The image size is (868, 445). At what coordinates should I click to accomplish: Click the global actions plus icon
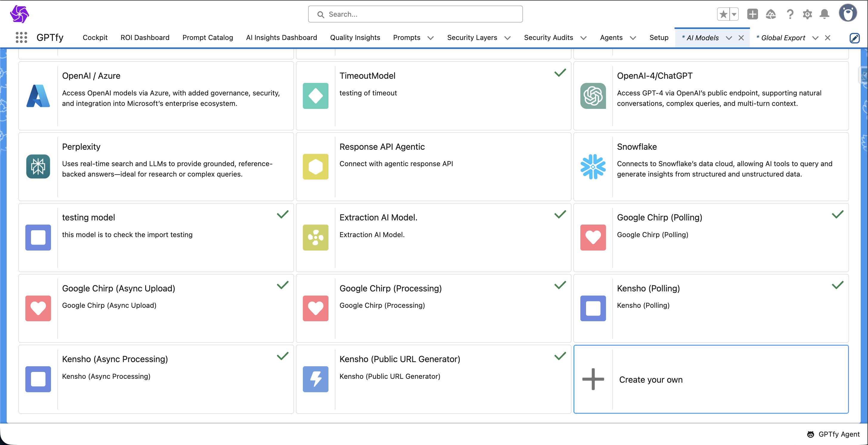(x=752, y=14)
